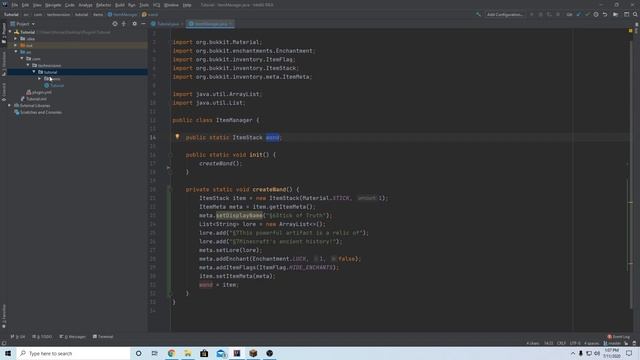The image size is (640, 360).
Task: Click the Project Structure toolbar icon
Action: (x=616, y=15)
